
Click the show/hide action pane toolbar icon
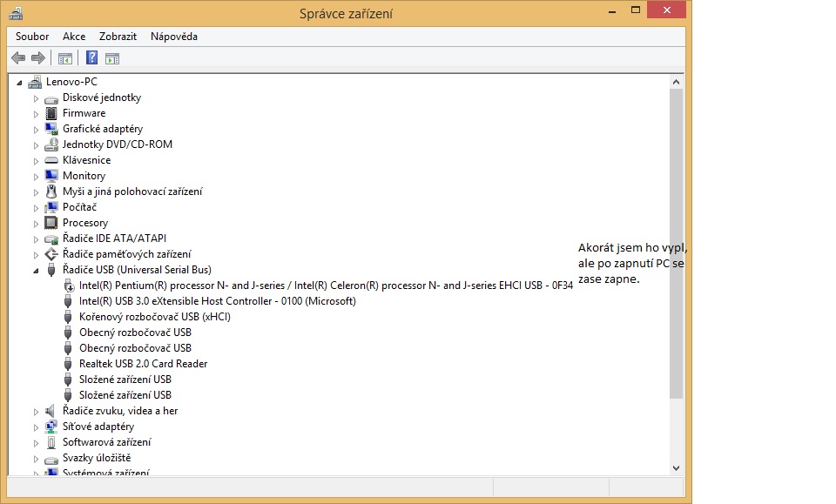pyautogui.click(x=112, y=58)
